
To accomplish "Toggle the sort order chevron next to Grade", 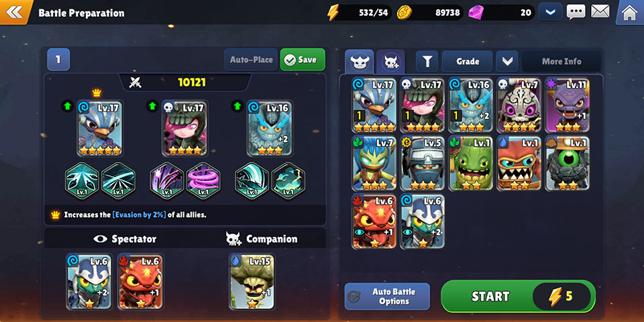I will [x=507, y=62].
